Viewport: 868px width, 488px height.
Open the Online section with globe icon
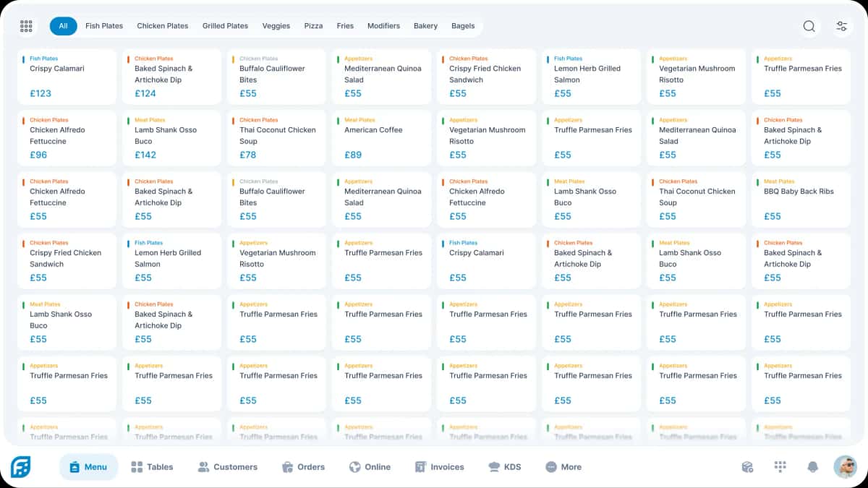click(370, 466)
